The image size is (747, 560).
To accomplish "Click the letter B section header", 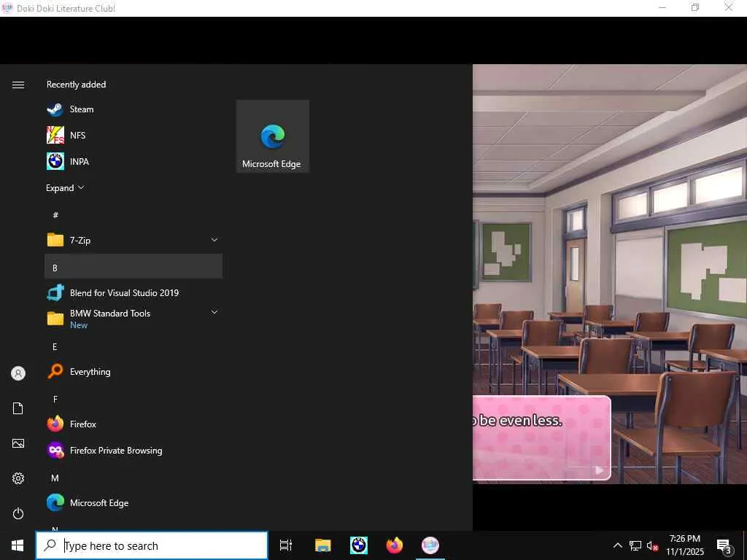I will pos(133,266).
